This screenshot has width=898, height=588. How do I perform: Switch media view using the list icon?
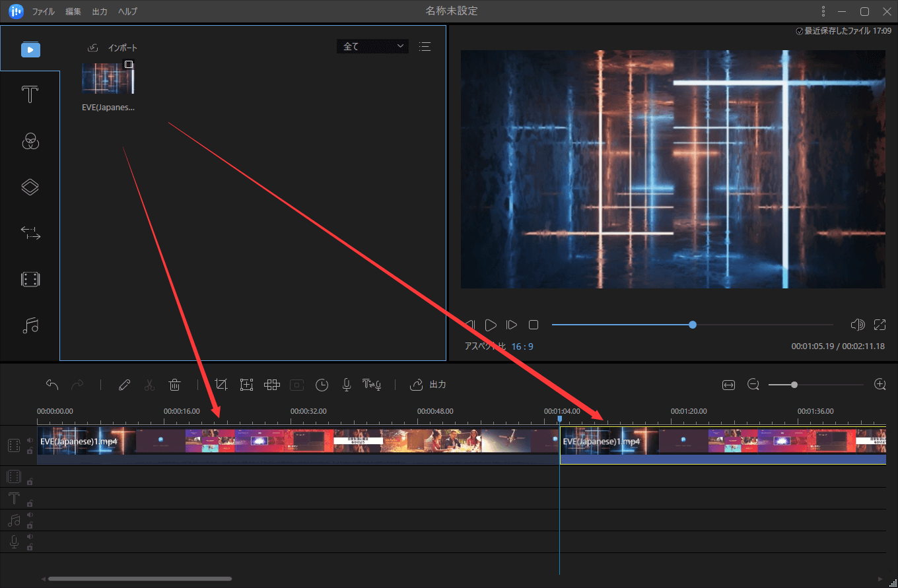(x=425, y=46)
